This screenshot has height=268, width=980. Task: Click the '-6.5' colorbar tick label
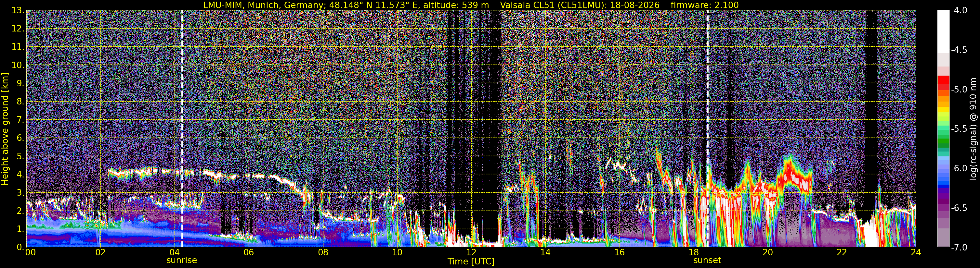[x=959, y=208]
